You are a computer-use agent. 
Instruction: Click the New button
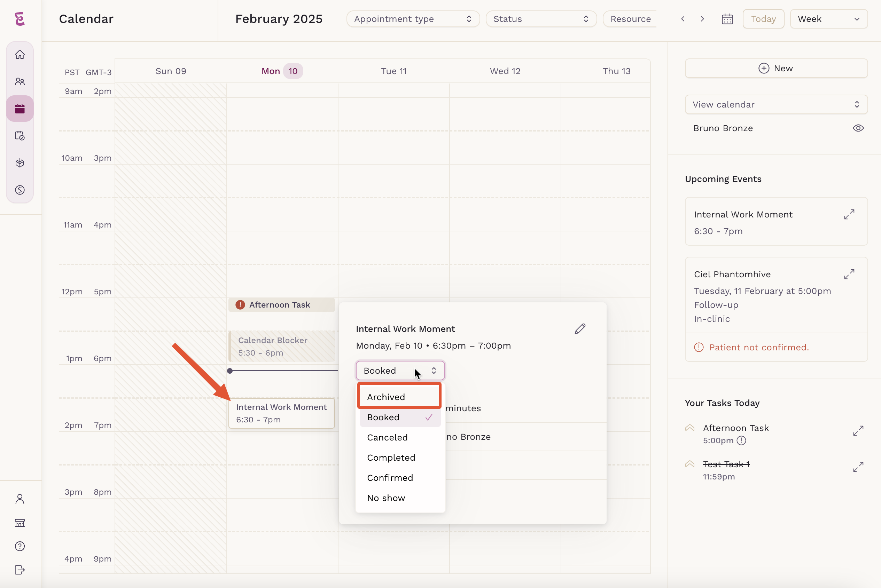pos(776,68)
